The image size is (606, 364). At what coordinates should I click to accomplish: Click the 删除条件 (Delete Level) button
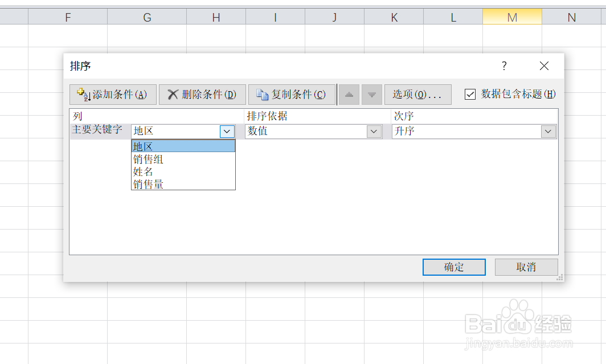(x=202, y=95)
